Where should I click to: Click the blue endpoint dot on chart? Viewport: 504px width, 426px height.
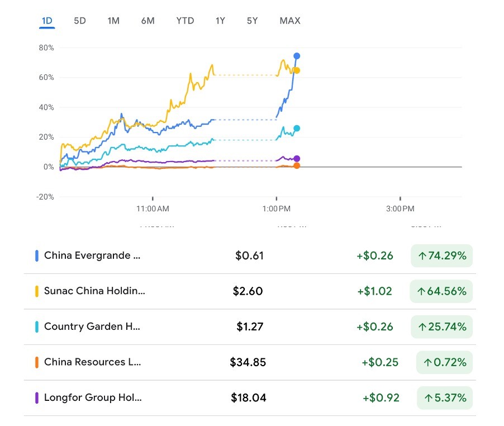point(297,56)
